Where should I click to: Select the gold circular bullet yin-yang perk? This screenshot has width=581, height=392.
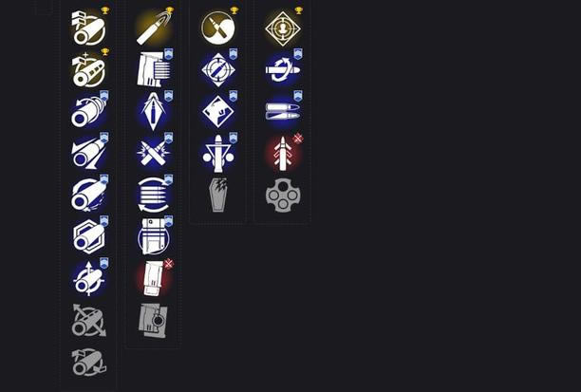pyautogui.click(x=218, y=28)
